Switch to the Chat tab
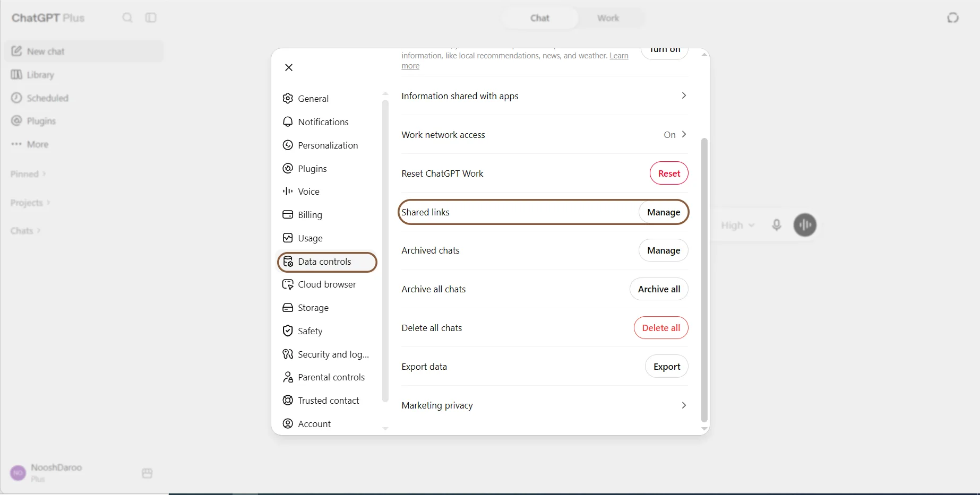 [540, 18]
